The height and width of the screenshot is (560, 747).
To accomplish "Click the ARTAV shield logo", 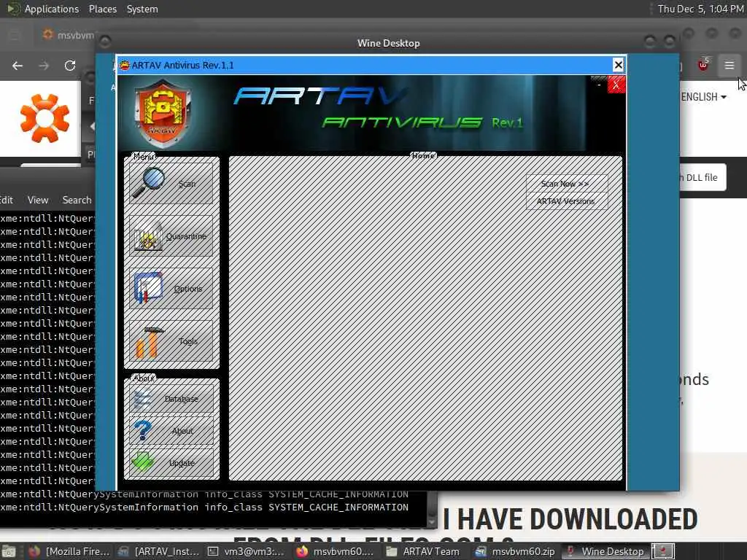I will click(x=163, y=113).
